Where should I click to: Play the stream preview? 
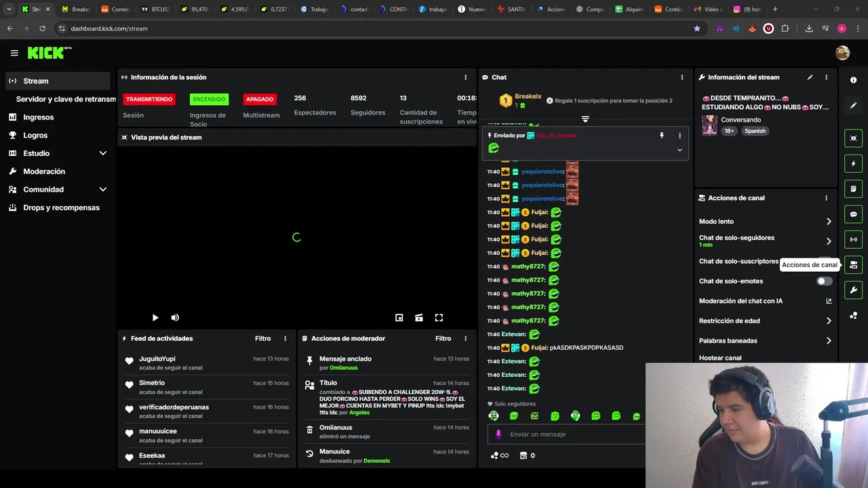click(155, 317)
